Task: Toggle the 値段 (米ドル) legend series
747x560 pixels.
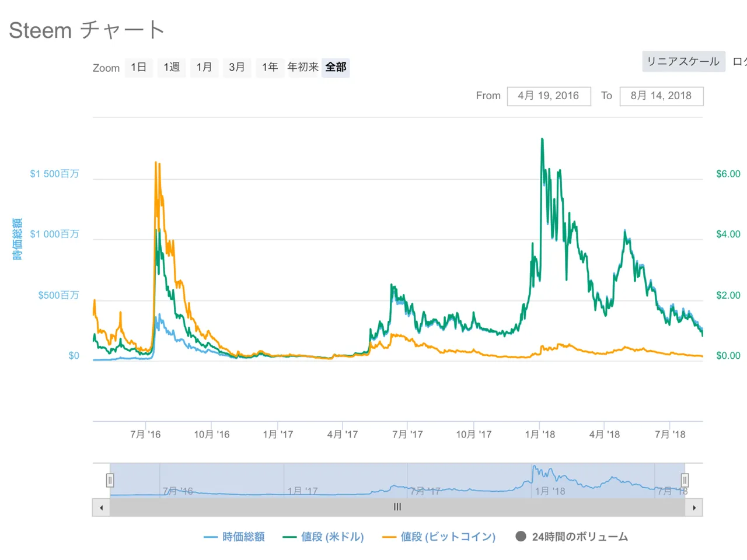Action: point(323,537)
